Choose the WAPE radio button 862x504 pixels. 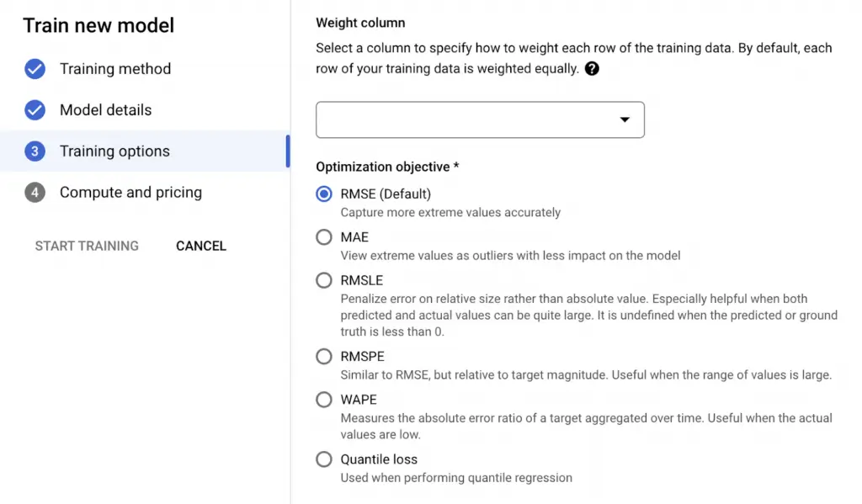[324, 400]
